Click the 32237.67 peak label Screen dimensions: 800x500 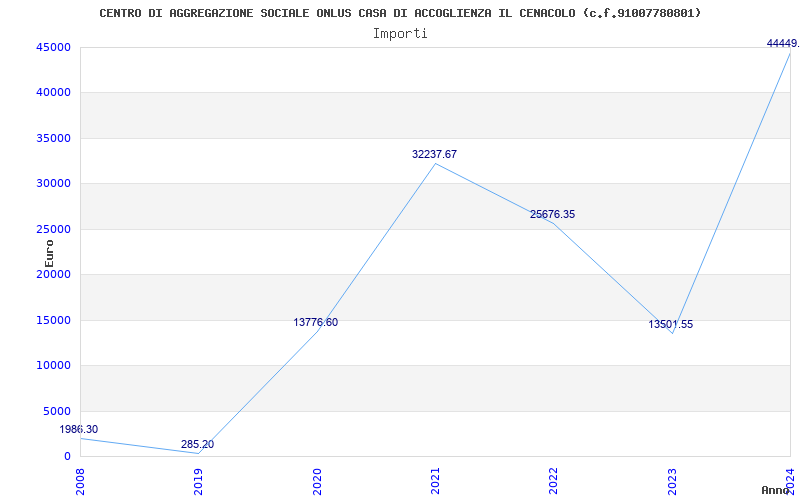coord(434,154)
